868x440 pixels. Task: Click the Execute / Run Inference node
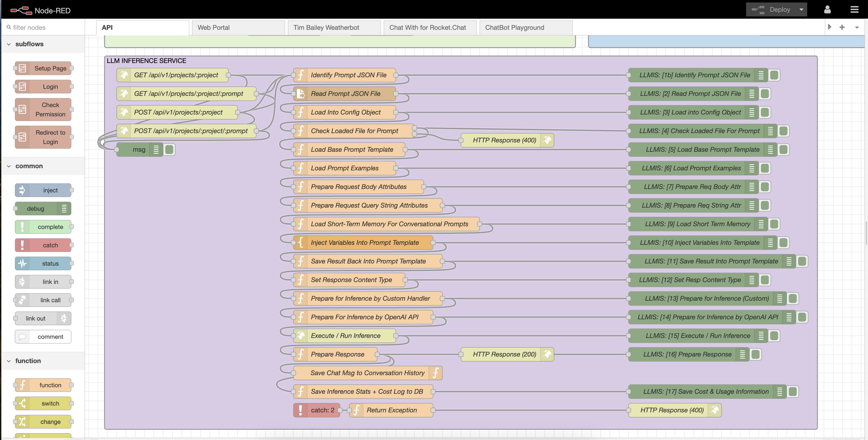pyautogui.click(x=344, y=335)
